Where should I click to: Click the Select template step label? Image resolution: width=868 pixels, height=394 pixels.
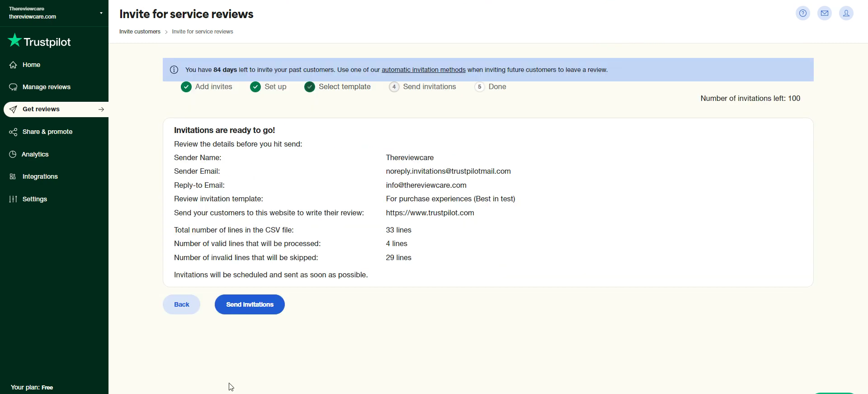tap(344, 87)
